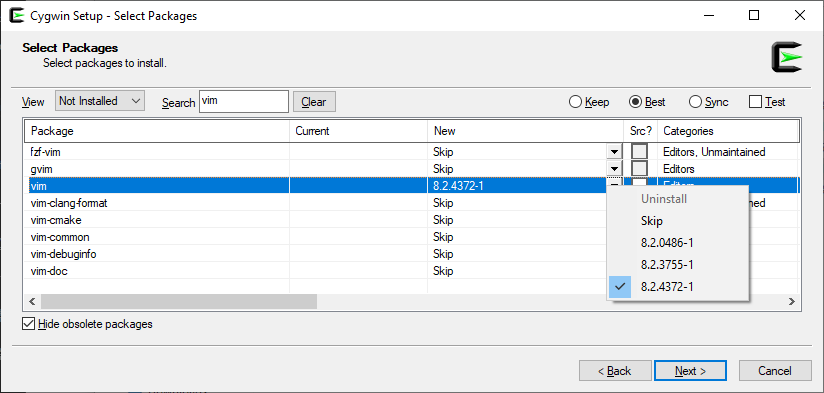The height and width of the screenshot is (393, 824).
Task: Click Skip in the vim-cmake New column
Action: click(x=443, y=220)
